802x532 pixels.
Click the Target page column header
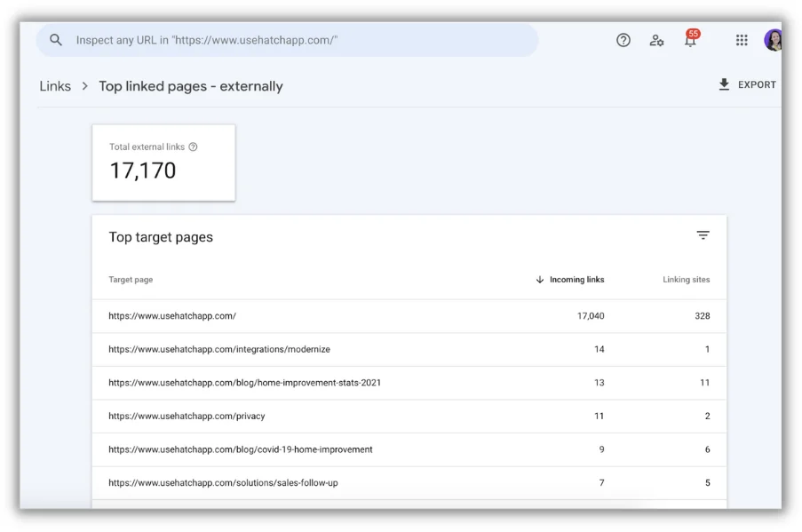pos(131,279)
